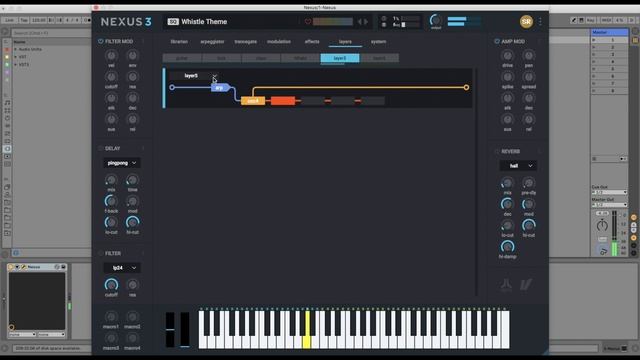The image size is (640, 360).
Task: Open the three-dot Nexus menu
Action: pos(540,22)
